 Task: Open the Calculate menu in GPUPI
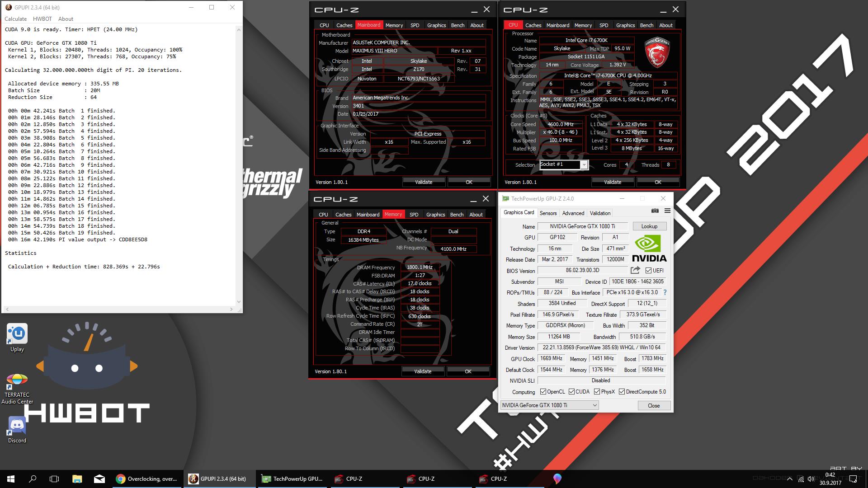tap(15, 19)
